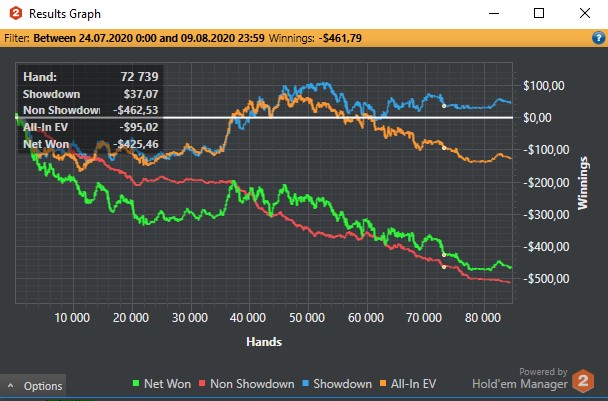The width and height of the screenshot is (608, 401).
Task: Click the Net Won -$425,46 tooltip value
Action: [x=136, y=144]
